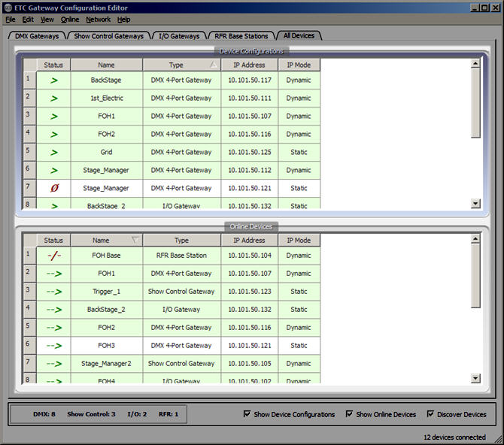Click the online status arrow for BackStage_2 device
The width and height of the screenshot is (504, 445).
click(x=53, y=310)
